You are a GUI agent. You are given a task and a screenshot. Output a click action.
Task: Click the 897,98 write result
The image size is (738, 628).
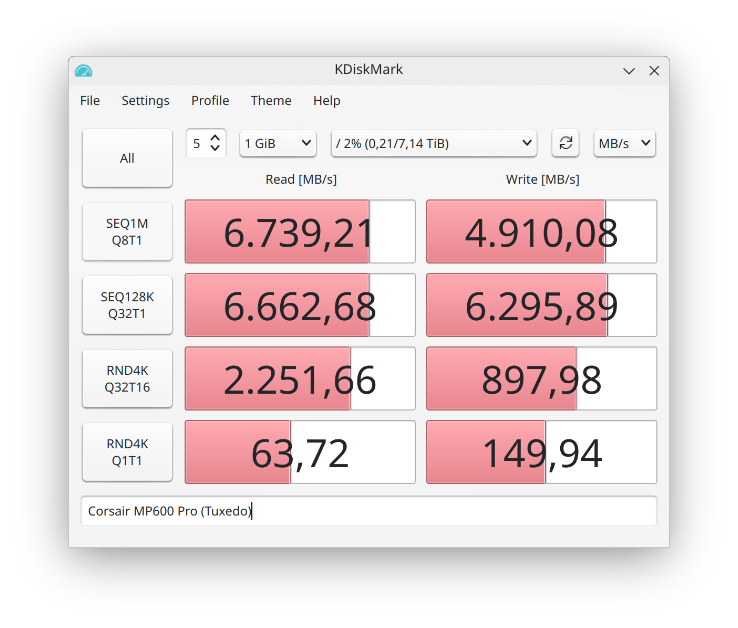pyautogui.click(x=541, y=378)
